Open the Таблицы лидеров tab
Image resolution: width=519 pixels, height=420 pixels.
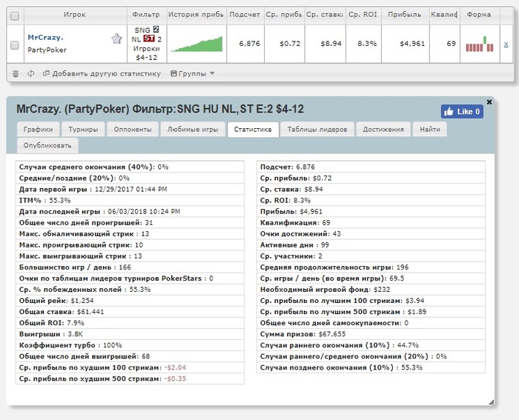(x=317, y=130)
